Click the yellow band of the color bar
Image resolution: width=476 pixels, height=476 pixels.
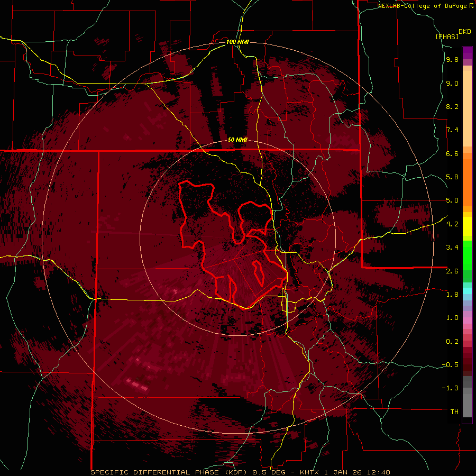coord(467,226)
